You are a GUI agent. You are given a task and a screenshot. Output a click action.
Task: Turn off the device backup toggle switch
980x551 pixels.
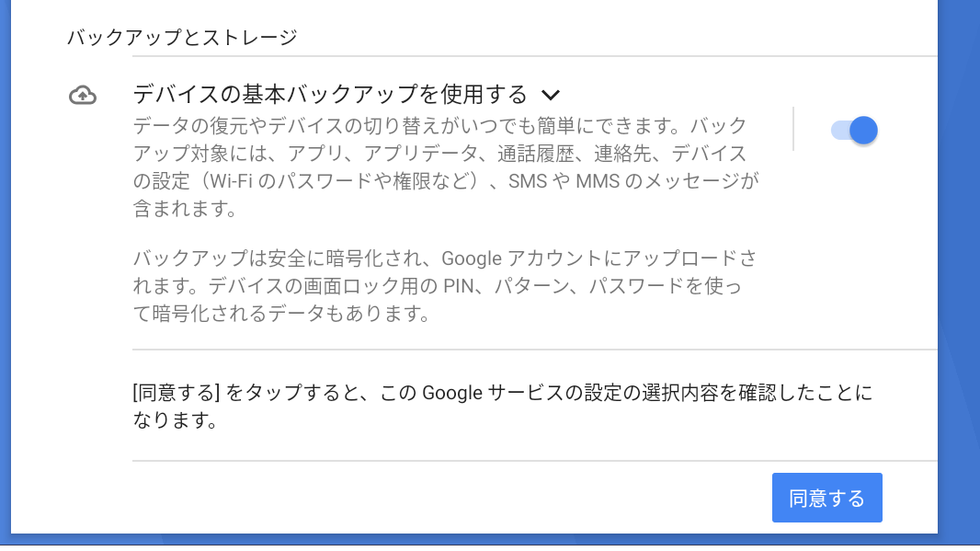(x=854, y=130)
